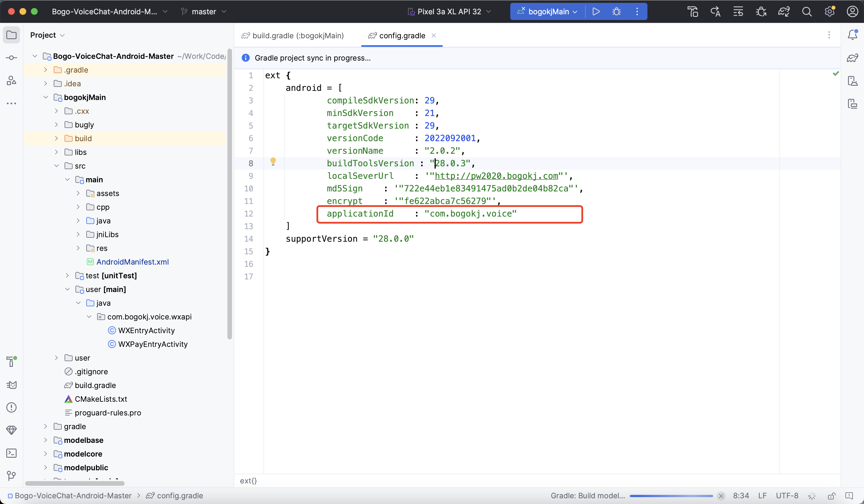
Task: Open the account profile icon
Action: click(x=852, y=12)
